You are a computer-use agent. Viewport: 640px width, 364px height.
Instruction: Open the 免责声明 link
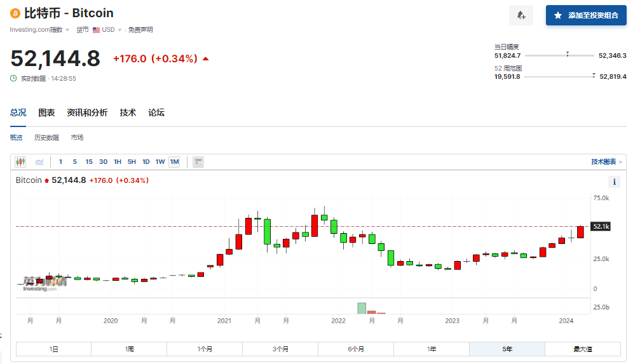point(140,30)
